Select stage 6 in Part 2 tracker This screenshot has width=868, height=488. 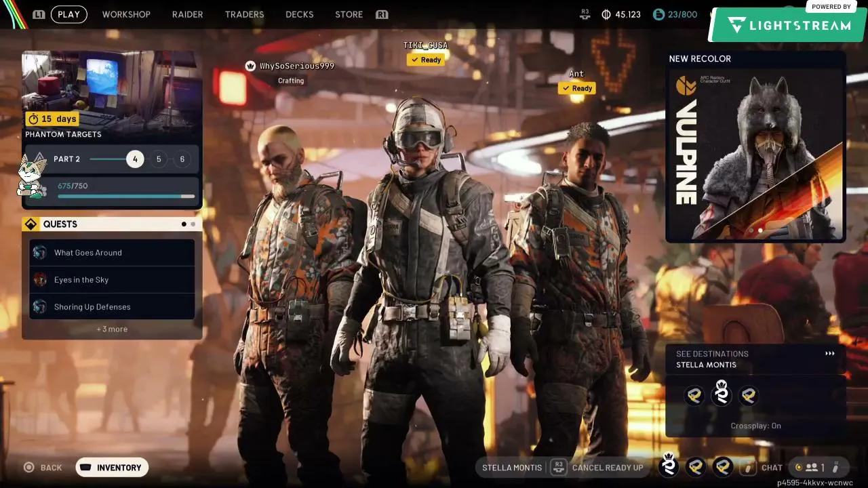coord(182,159)
